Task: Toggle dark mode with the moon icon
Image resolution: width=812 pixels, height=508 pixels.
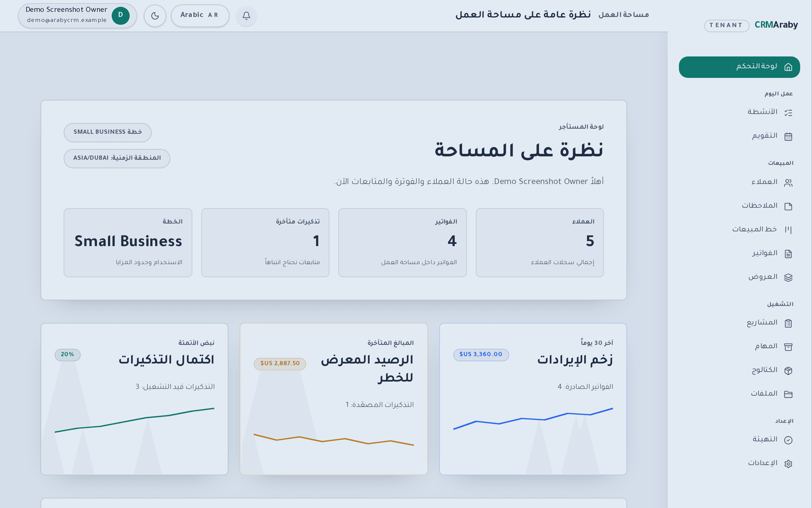Action: (x=155, y=16)
